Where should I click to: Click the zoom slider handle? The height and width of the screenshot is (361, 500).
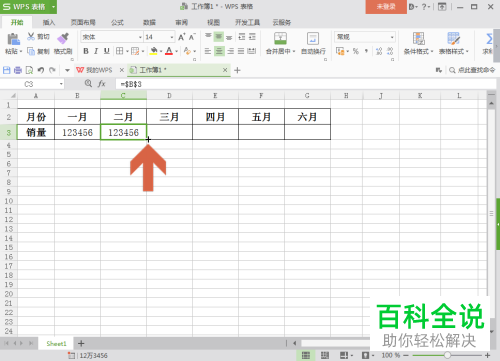[447, 355]
